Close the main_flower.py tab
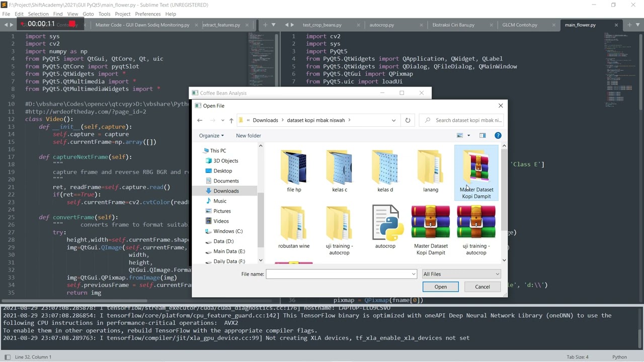The image size is (644, 362). [x=616, y=25]
